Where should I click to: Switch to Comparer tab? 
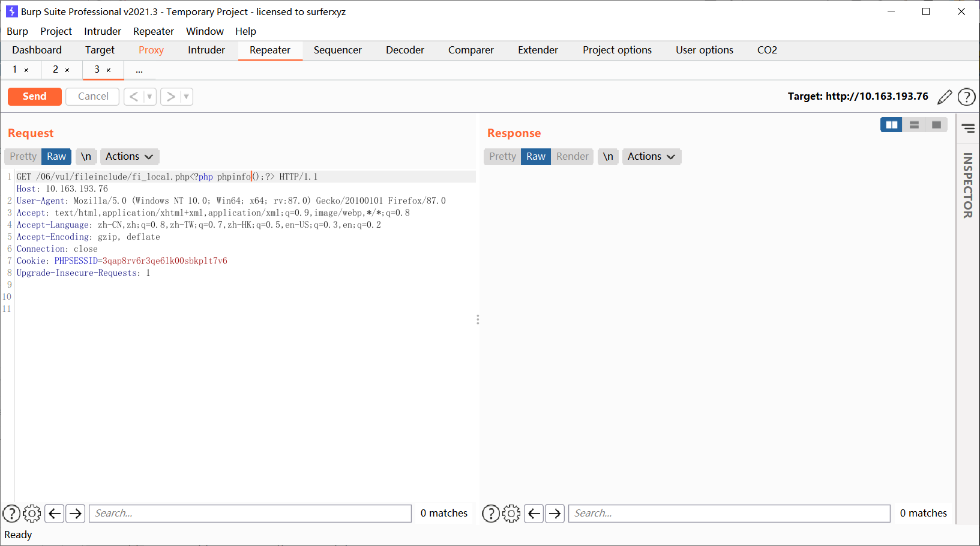[x=471, y=50]
